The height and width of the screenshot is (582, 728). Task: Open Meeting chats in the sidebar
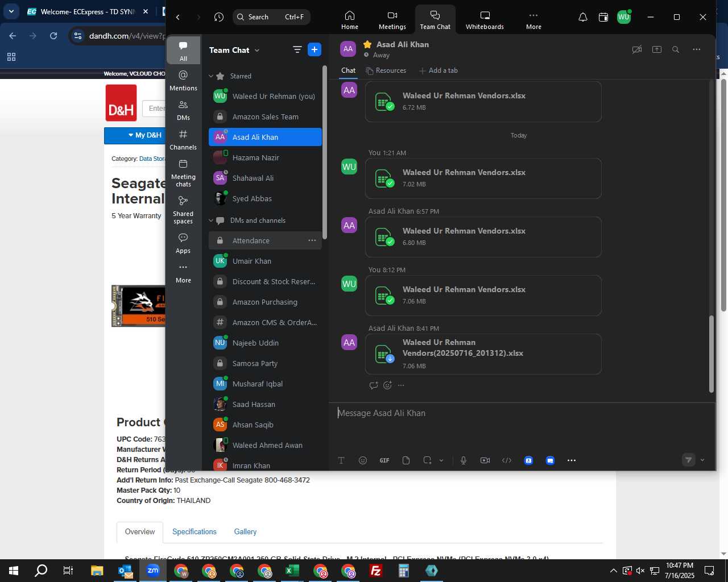pos(183,173)
